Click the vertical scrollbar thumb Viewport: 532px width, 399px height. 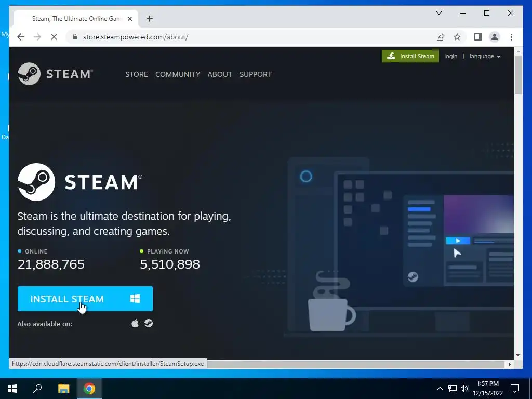tap(518, 75)
